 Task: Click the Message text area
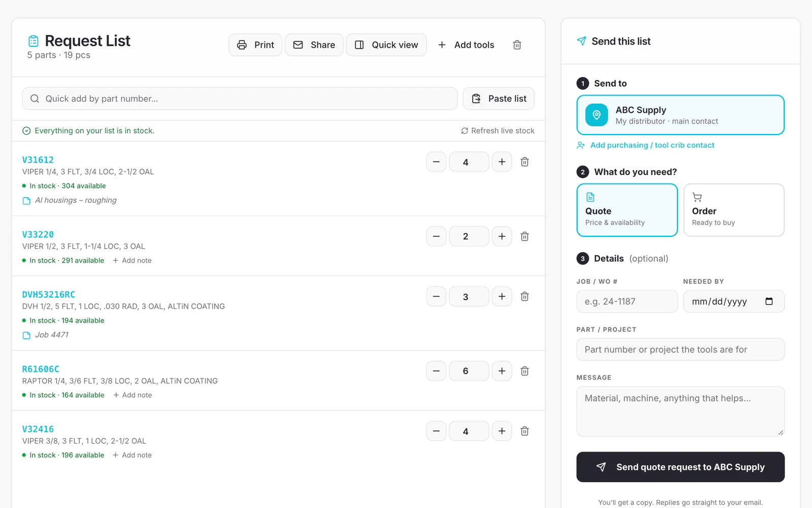pos(681,411)
